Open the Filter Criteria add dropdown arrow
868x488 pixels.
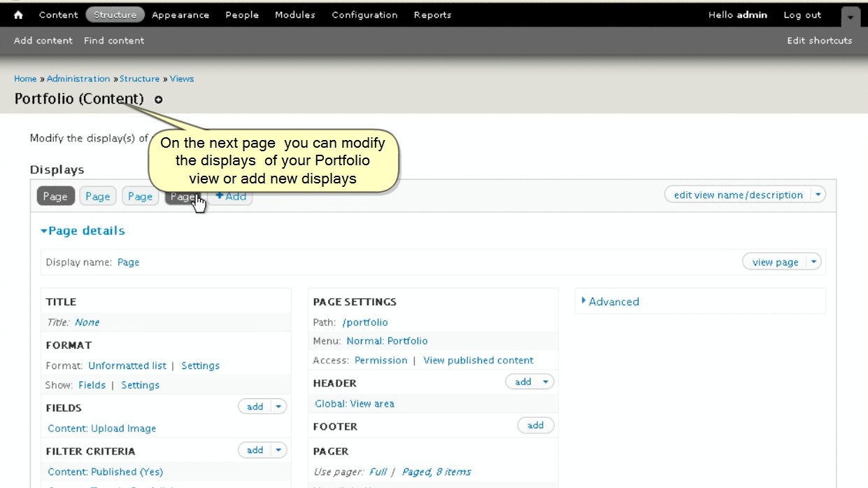tap(278, 450)
